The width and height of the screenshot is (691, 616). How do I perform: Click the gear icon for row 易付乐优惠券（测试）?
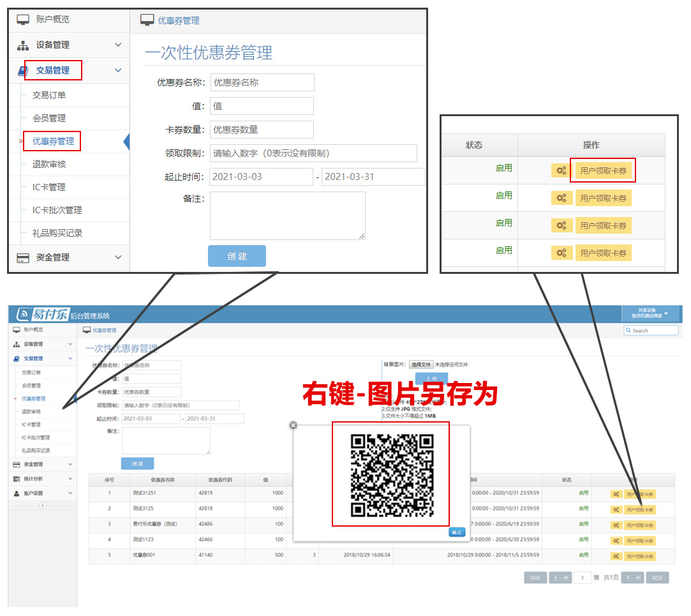(616, 525)
